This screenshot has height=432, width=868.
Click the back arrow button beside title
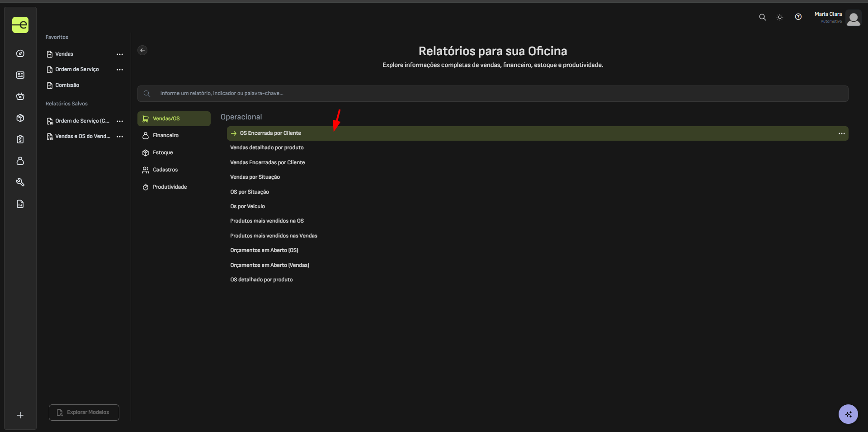[x=142, y=50]
